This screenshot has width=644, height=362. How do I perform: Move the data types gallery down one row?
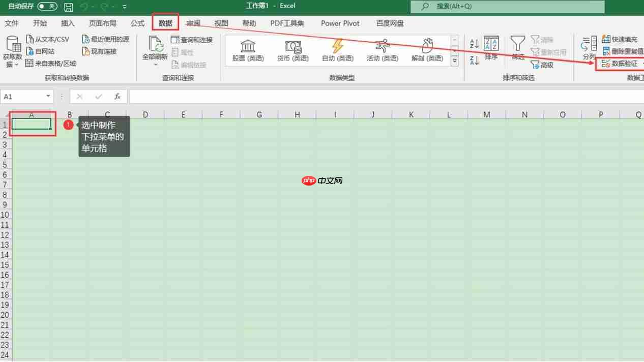click(454, 50)
